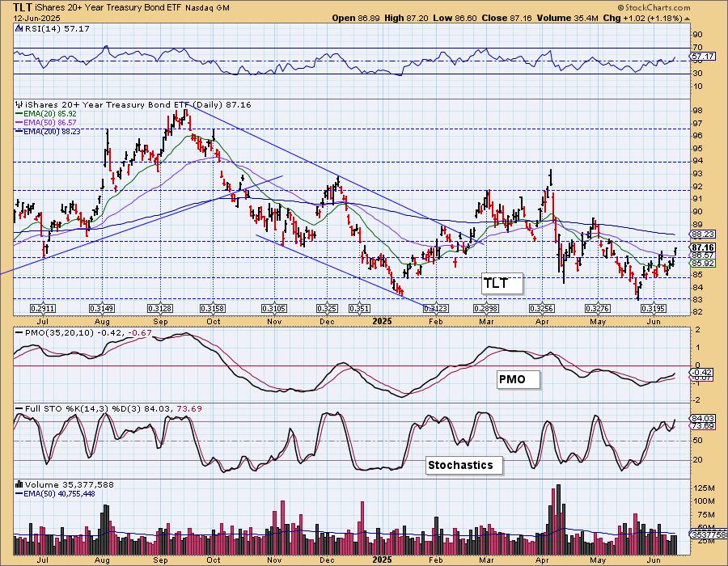Screen dimensions: 728x566
Task: Click the PMO annotation box
Action: tap(518, 379)
